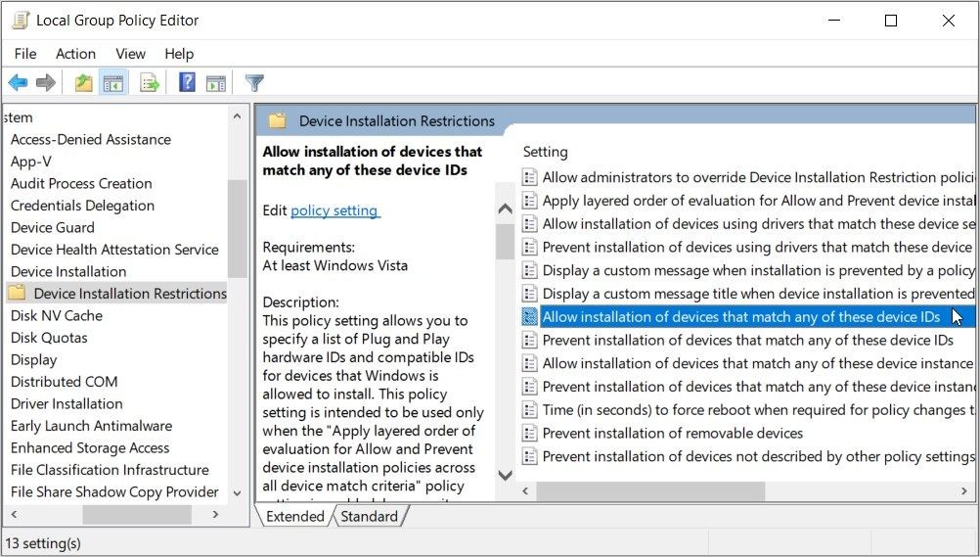Click icon of 'Prevent installation of devices not described' policy
The height and width of the screenshot is (557, 980).
click(x=529, y=456)
